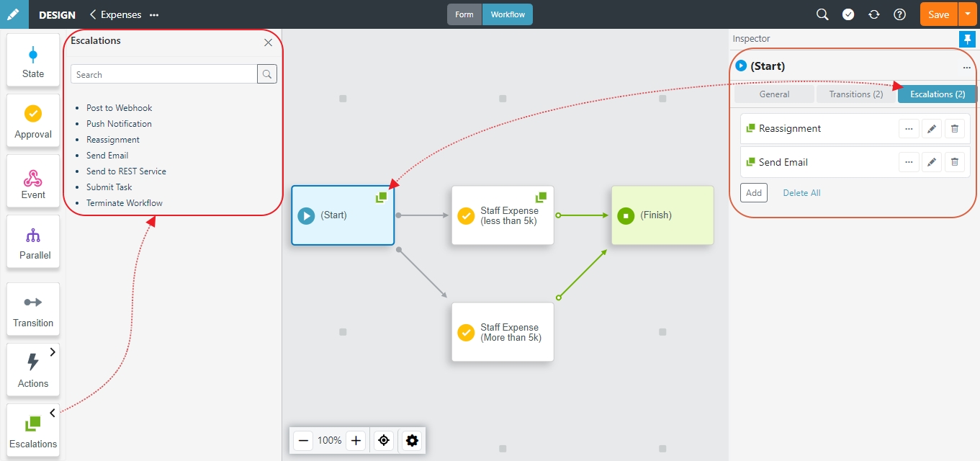This screenshot has width=980, height=461.
Task: Center the canvas with target icon
Action: point(384,440)
